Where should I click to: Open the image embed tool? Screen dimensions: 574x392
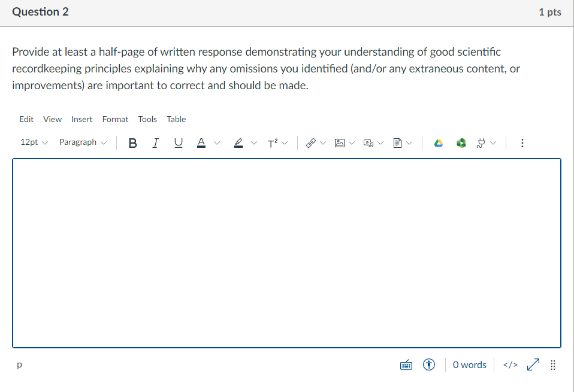click(x=339, y=142)
